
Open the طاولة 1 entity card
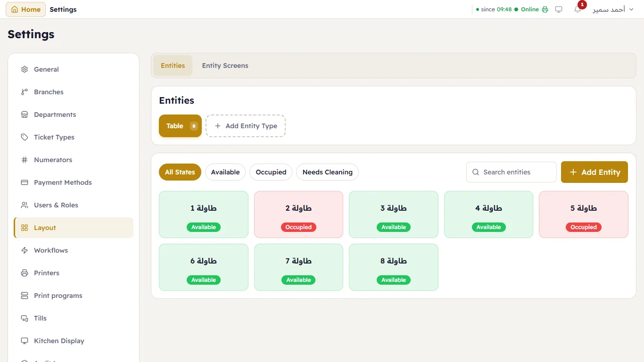coord(204,214)
